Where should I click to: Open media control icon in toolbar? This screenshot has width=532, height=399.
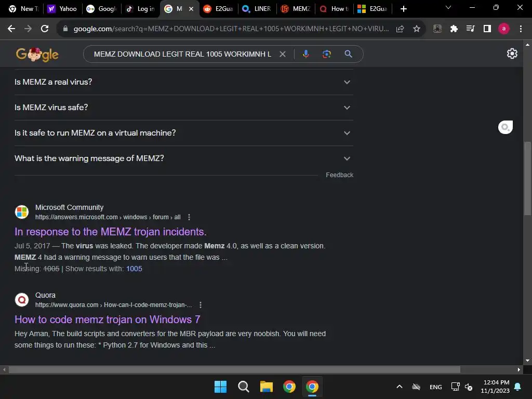470,29
